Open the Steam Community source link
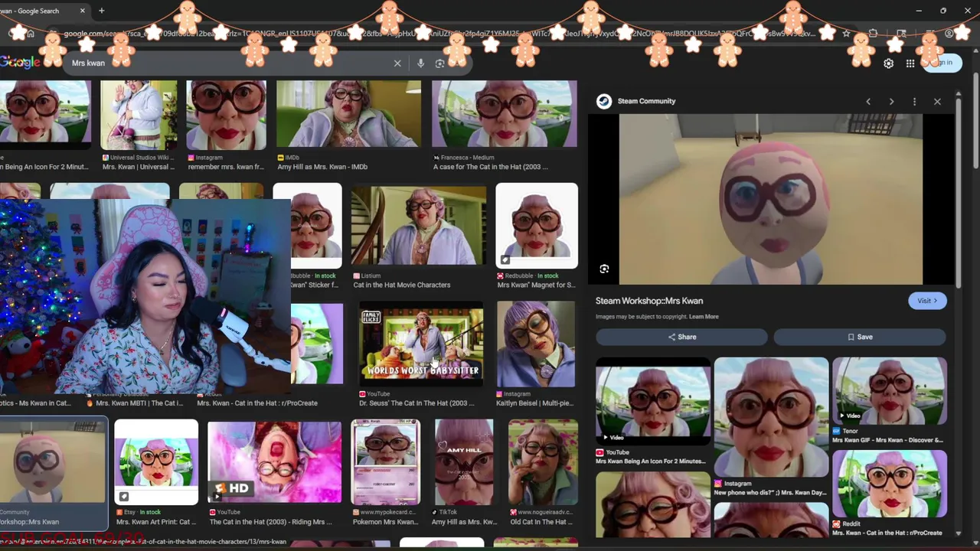 [646, 101]
